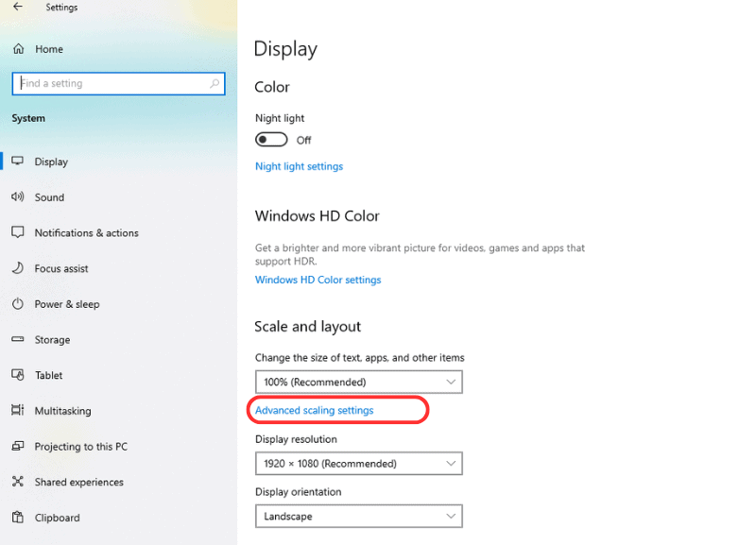This screenshot has height=545, width=756.
Task: Open Multitasking settings page
Action: point(63,411)
